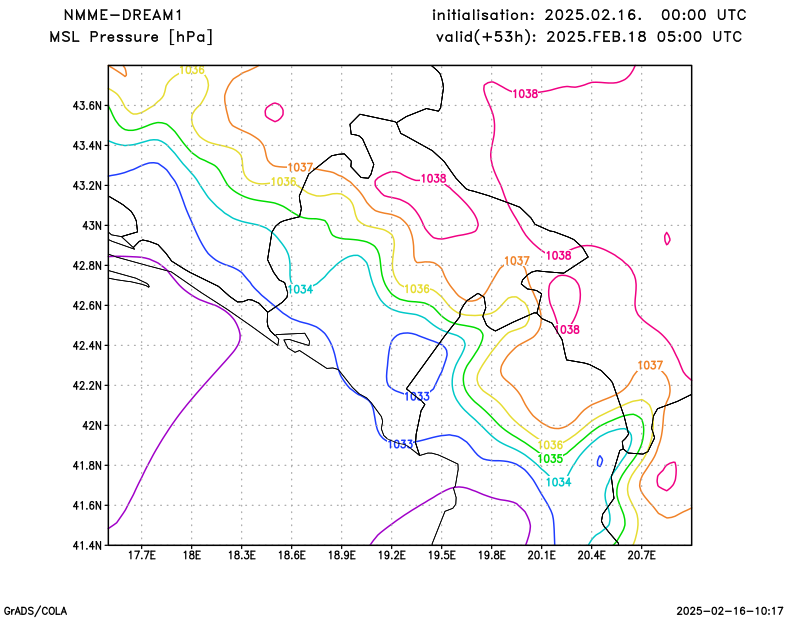Click the initialisation 2025.02.16 00:00 UTC text
Image resolution: width=800 pixels, height=618 pixels.
coord(589,15)
